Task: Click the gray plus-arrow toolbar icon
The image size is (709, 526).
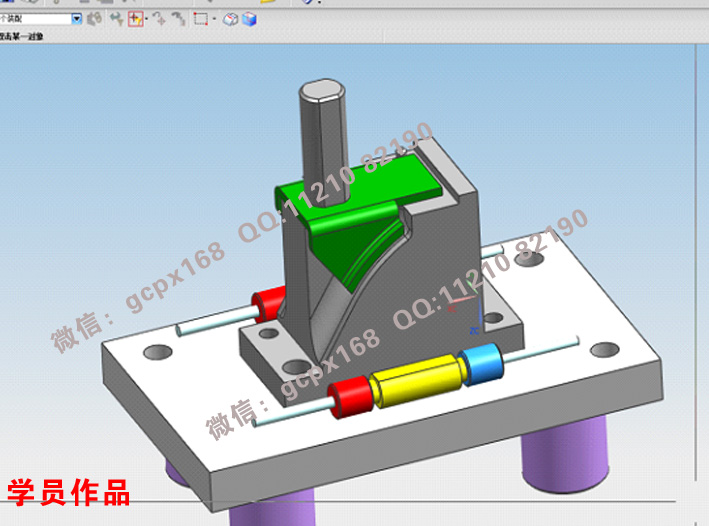Action: 159,19
